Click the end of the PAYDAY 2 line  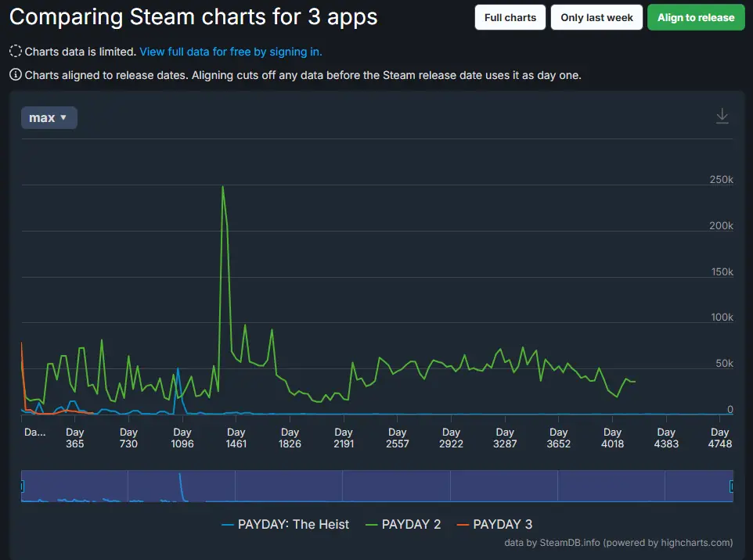click(x=635, y=382)
